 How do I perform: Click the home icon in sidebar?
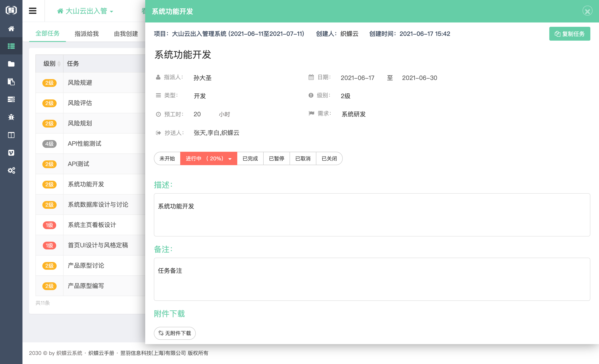tap(11, 29)
